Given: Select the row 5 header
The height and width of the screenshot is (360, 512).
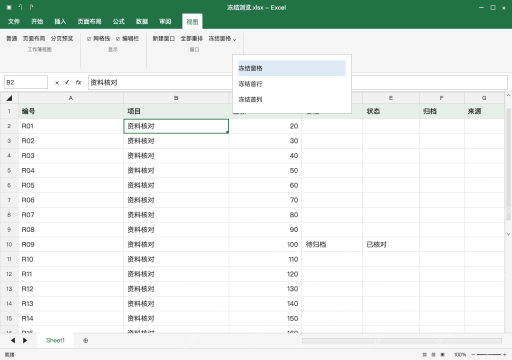Looking at the screenshot, I should (x=9, y=170).
